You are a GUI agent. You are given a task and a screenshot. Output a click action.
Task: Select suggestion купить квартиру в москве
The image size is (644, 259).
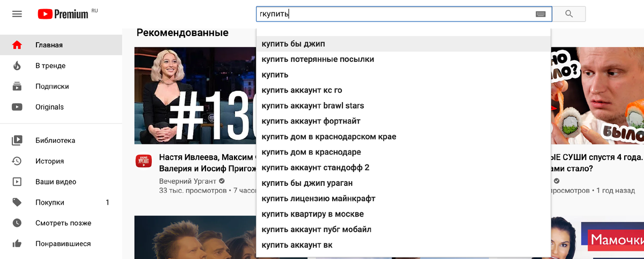pos(404,214)
